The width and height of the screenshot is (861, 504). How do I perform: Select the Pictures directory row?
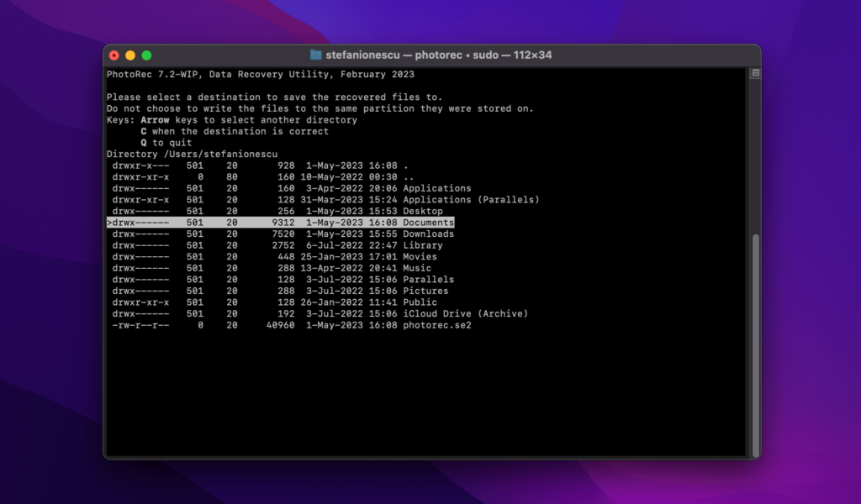(x=280, y=291)
